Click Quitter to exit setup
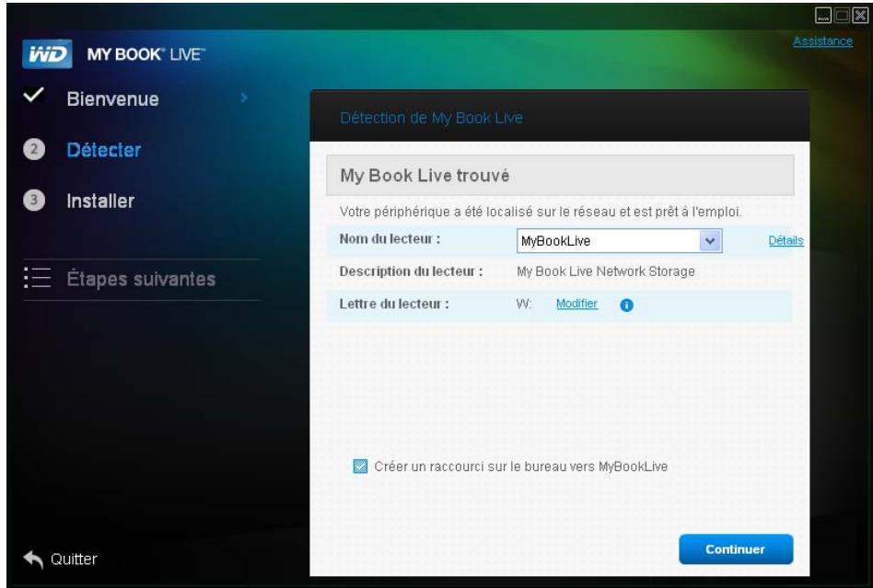This screenshot has width=873, height=588. point(74,559)
